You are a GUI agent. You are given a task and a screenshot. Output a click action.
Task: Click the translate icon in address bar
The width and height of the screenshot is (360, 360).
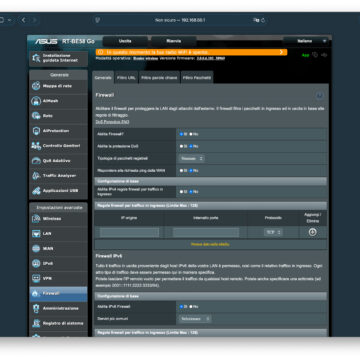tap(256, 20)
